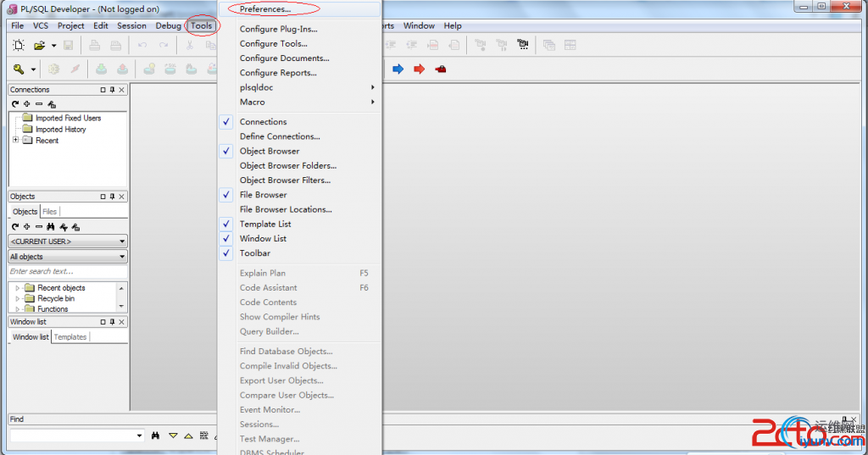Image resolution: width=868 pixels, height=455 pixels.
Task: Pin the Connections panel
Action: 113,90
